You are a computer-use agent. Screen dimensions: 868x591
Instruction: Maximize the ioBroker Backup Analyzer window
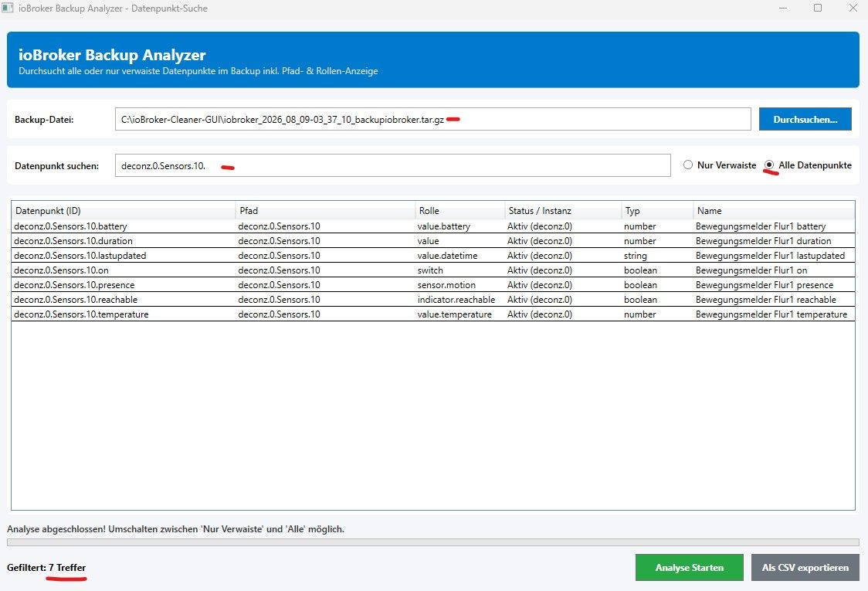pos(818,8)
